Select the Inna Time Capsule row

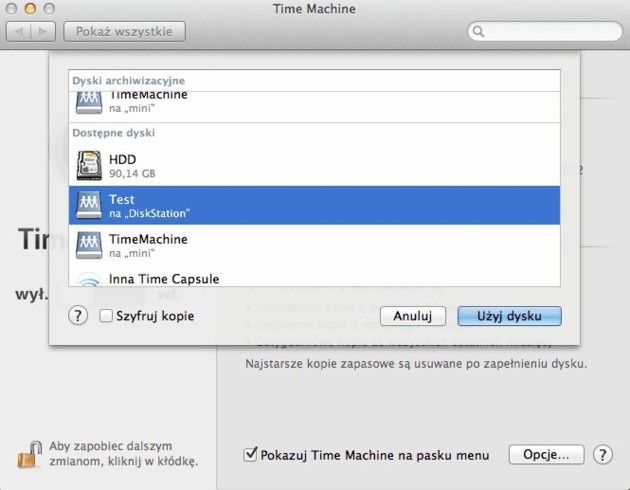314,276
